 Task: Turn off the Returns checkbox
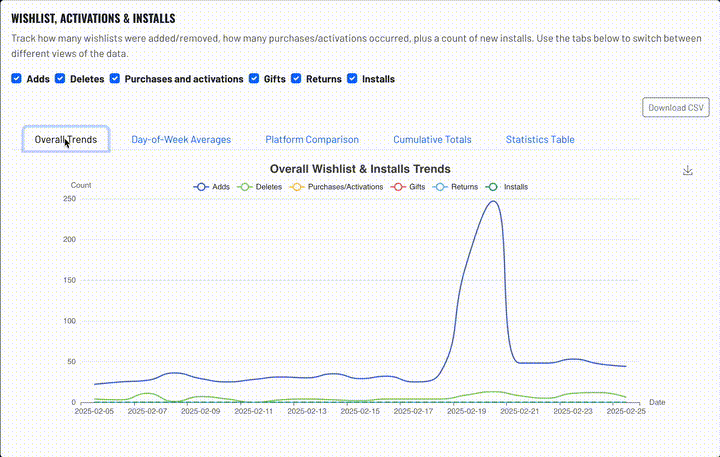coord(297,79)
